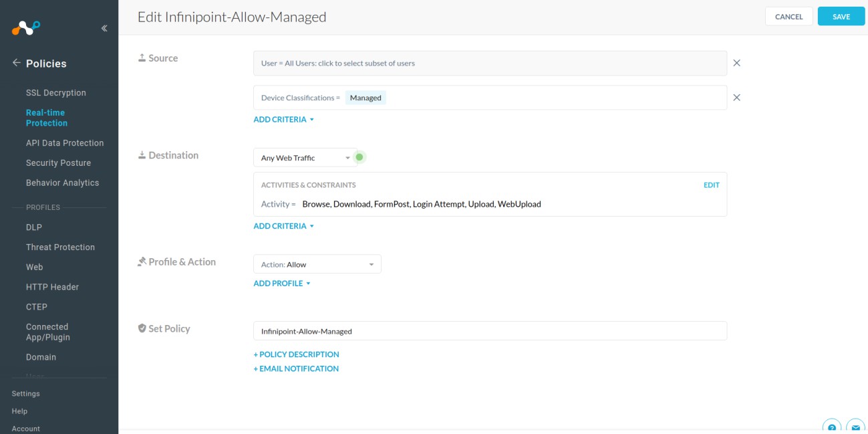Add an email notification via the link
The height and width of the screenshot is (434, 868).
295,368
